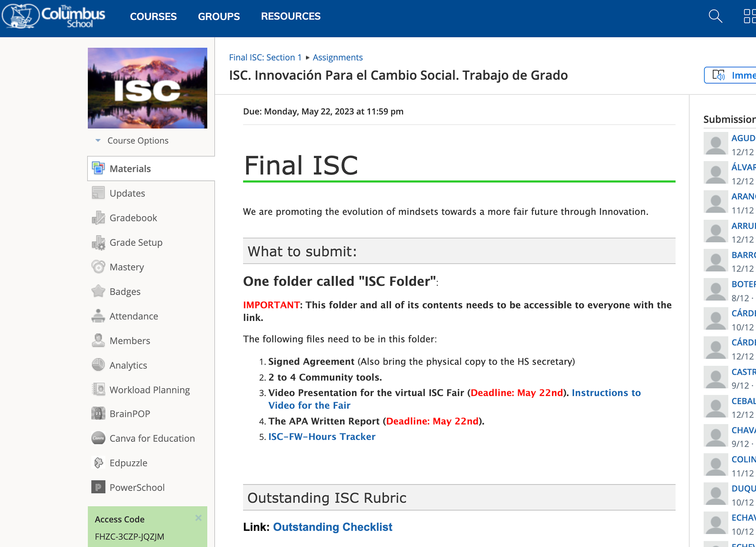Click the ISC course thumbnail image

pos(147,88)
